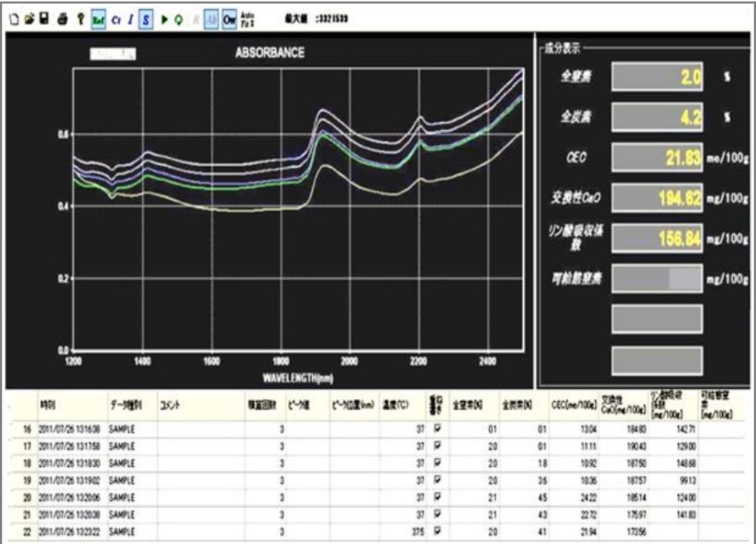Print the spectrum with the printer icon
Image resolution: width=756 pixels, height=544 pixels.
click(x=64, y=20)
